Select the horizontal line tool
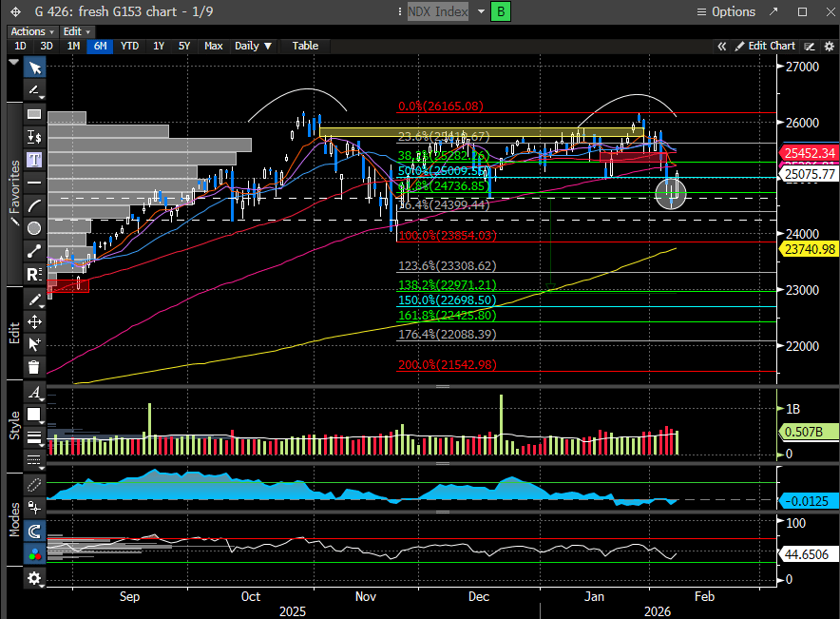The width and height of the screenshot is (840, 619). 34,183
